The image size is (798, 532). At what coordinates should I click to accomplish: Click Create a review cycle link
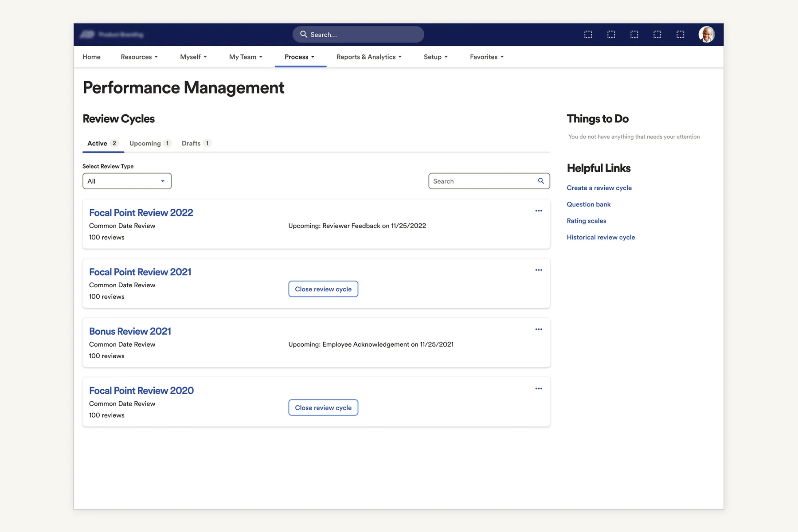coord(599,188)
